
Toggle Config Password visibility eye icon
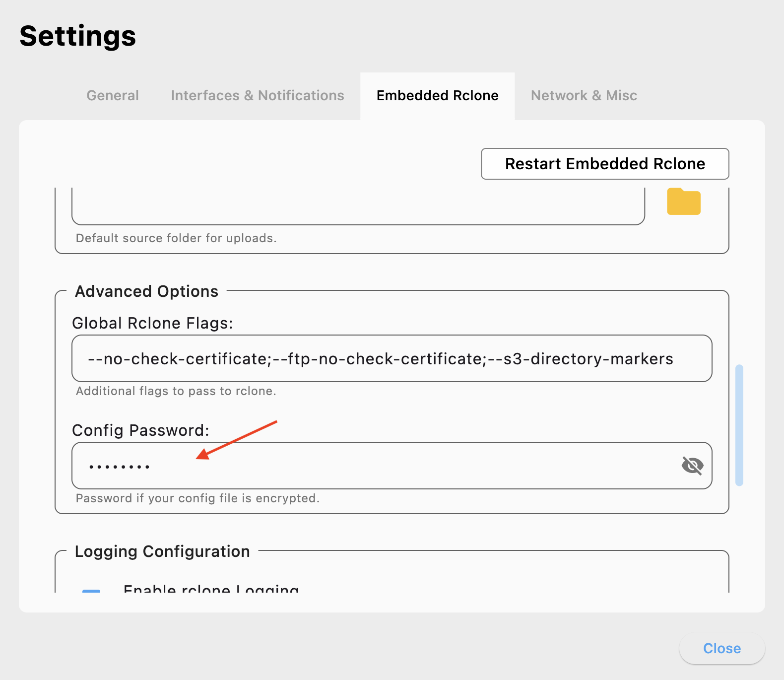pyautogui.click(x=692, y=466)
